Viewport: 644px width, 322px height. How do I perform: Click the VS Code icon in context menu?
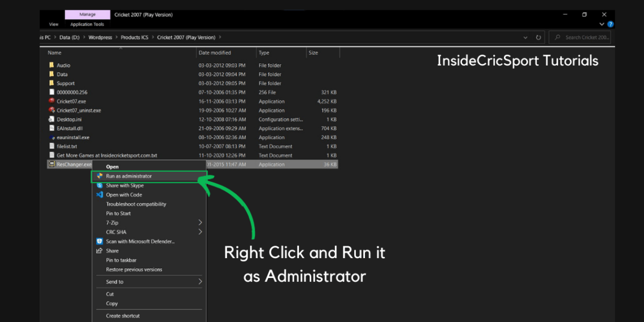(x=99, y=195)
